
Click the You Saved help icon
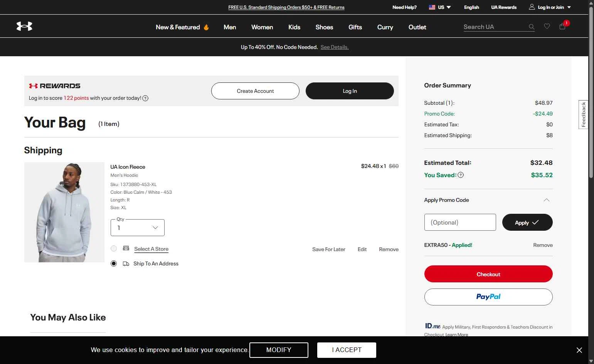461,175
